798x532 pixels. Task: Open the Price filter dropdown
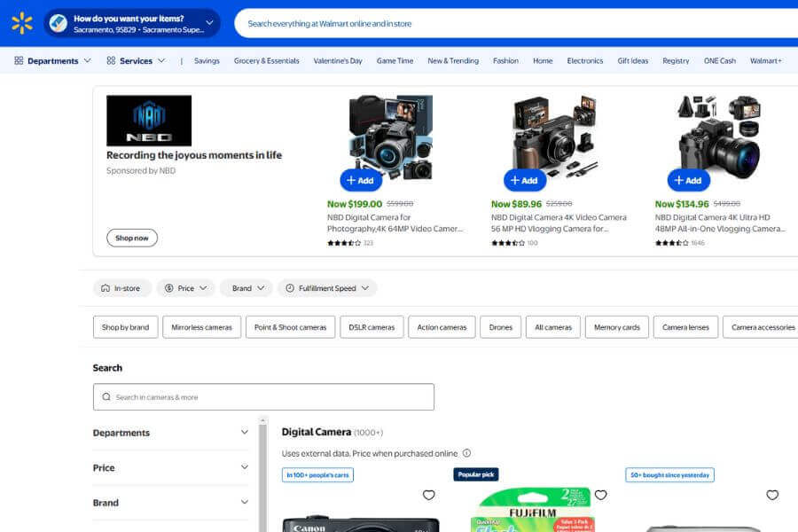[186, 288]
